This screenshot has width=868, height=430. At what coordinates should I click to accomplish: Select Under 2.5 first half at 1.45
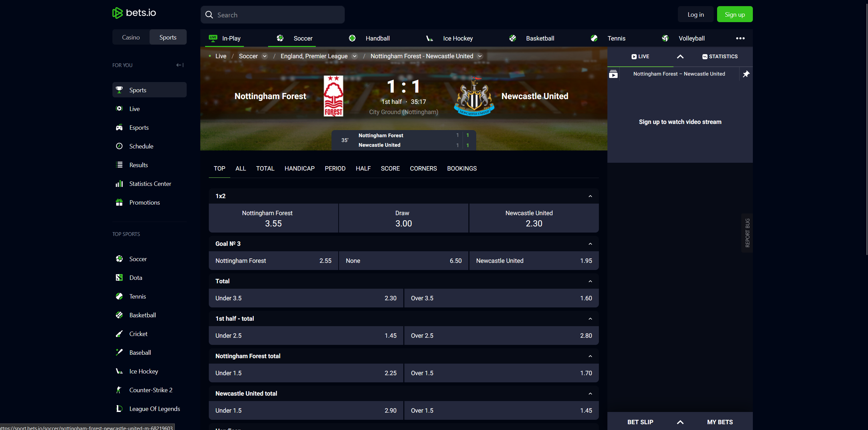(x=306, y=336)
